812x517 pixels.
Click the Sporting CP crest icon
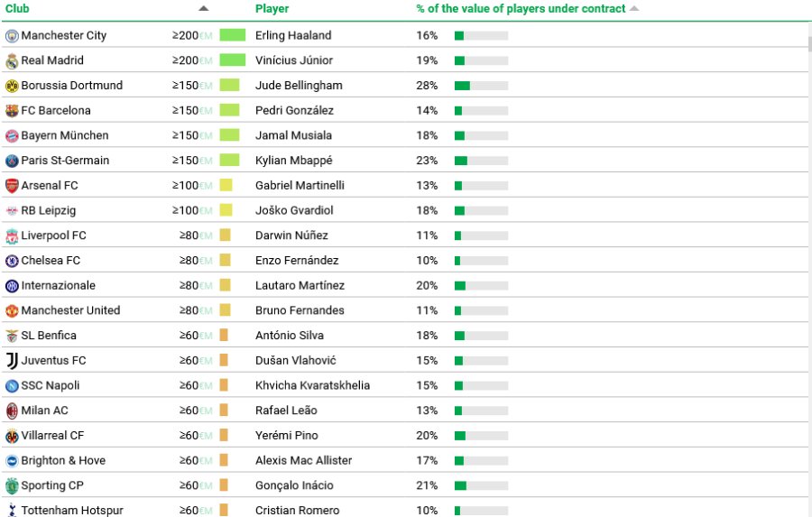coord(12,486)
